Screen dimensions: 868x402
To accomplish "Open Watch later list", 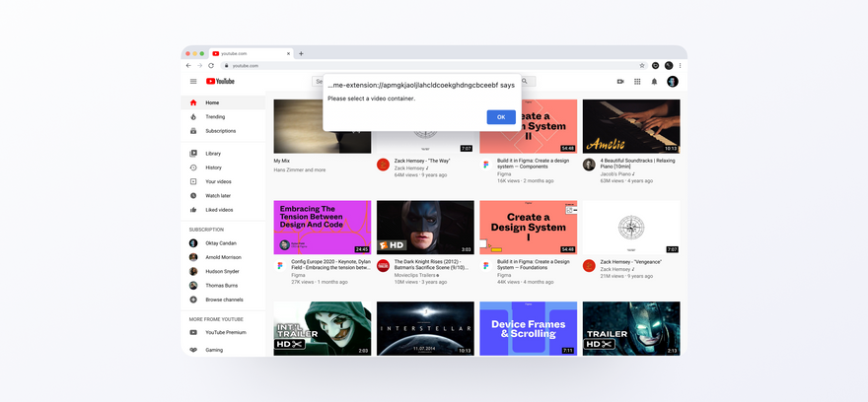I will coord(217,195).
